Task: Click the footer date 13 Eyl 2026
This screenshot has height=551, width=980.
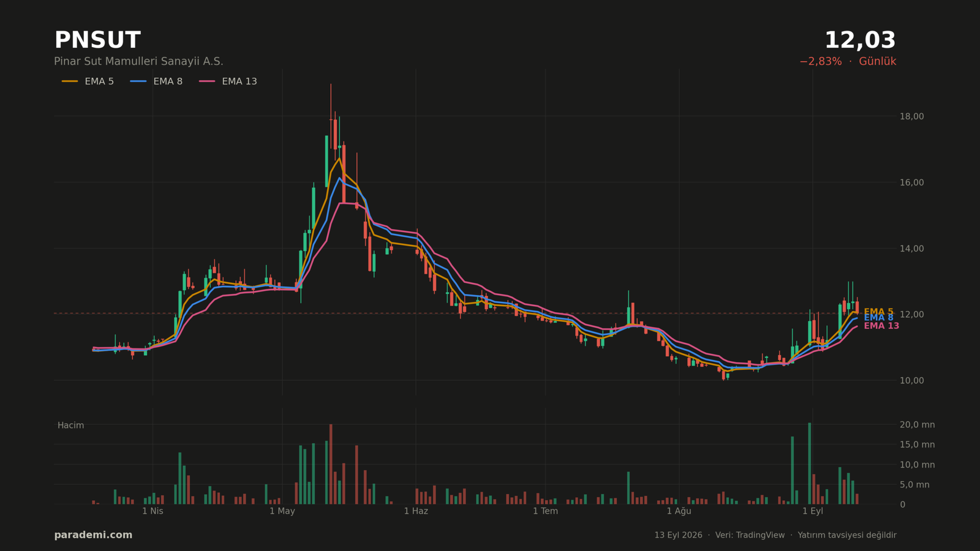Action: pos(678,536)
